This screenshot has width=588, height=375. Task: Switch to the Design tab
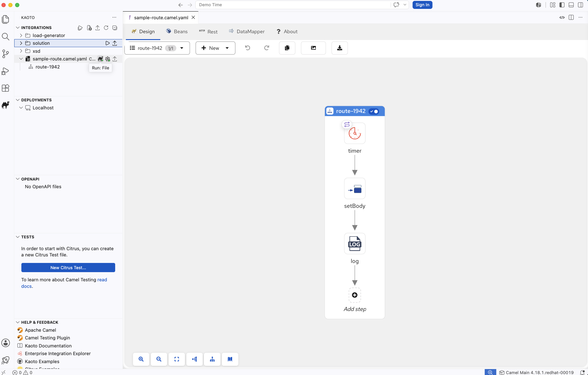pyautogui.click(x=143, y=32)
